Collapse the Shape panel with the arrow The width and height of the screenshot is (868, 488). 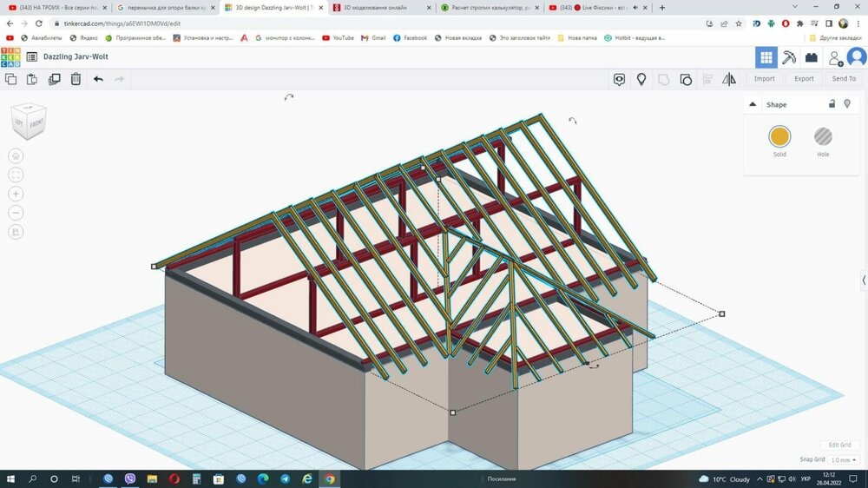pos(753,104)
